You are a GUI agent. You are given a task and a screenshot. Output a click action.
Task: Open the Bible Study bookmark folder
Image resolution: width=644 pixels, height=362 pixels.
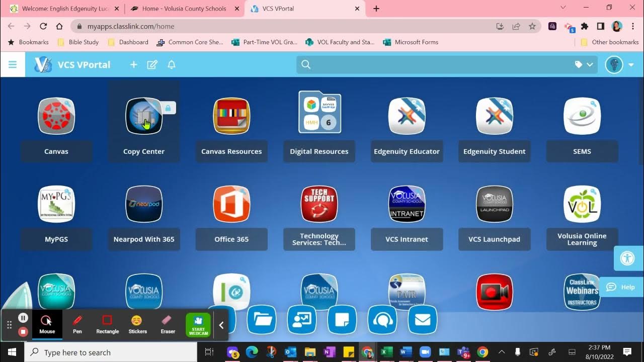tap(78, 42)
